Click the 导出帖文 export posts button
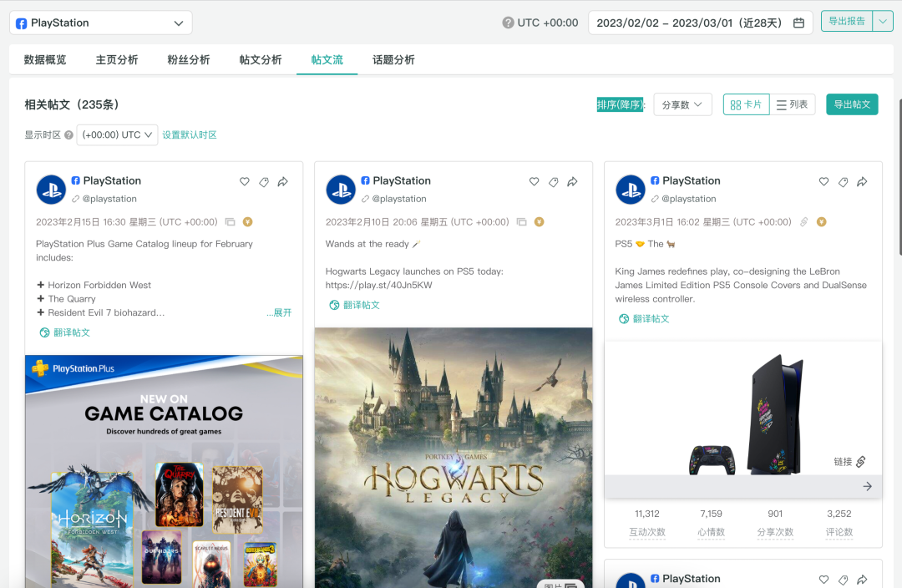 point(851,104)
